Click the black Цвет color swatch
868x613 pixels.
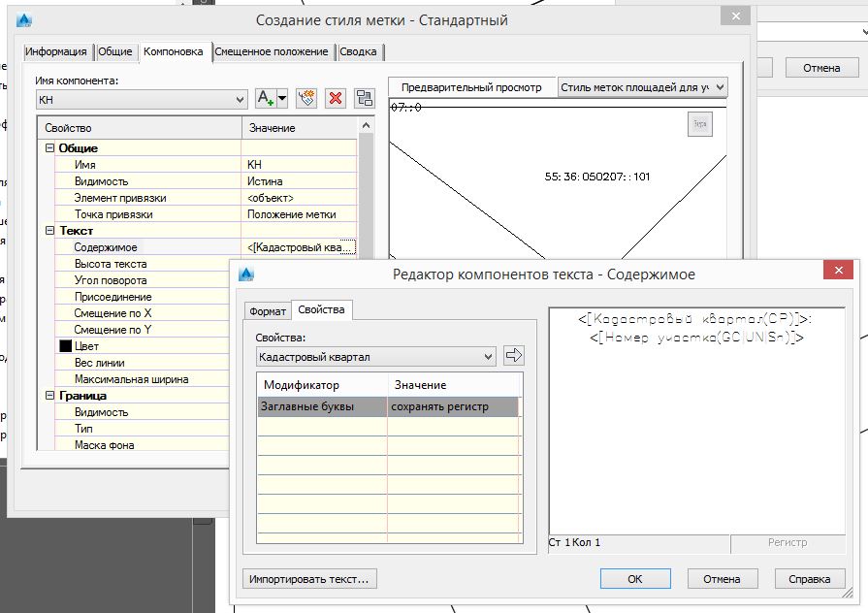65,346
